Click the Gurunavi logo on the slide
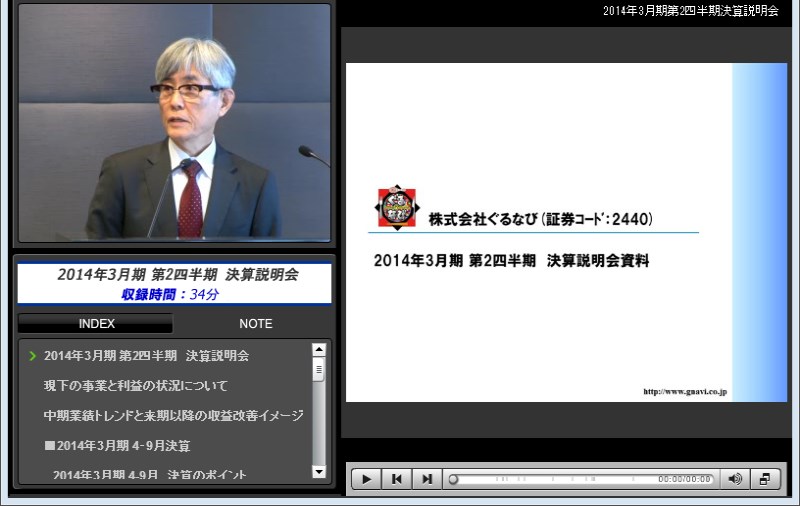Screen dimensions: 800x506 [x=397, y=208]
